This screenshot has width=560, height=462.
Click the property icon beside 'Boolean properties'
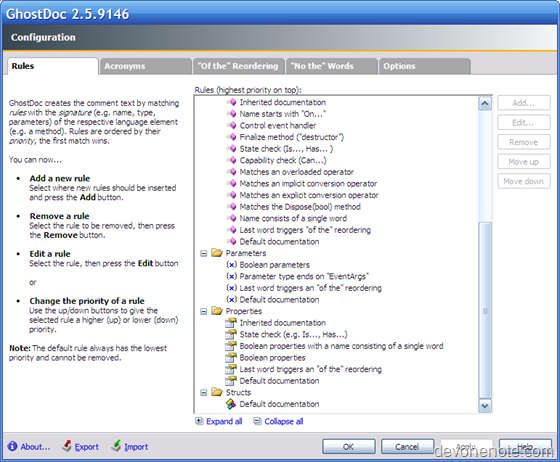(231, 358)
